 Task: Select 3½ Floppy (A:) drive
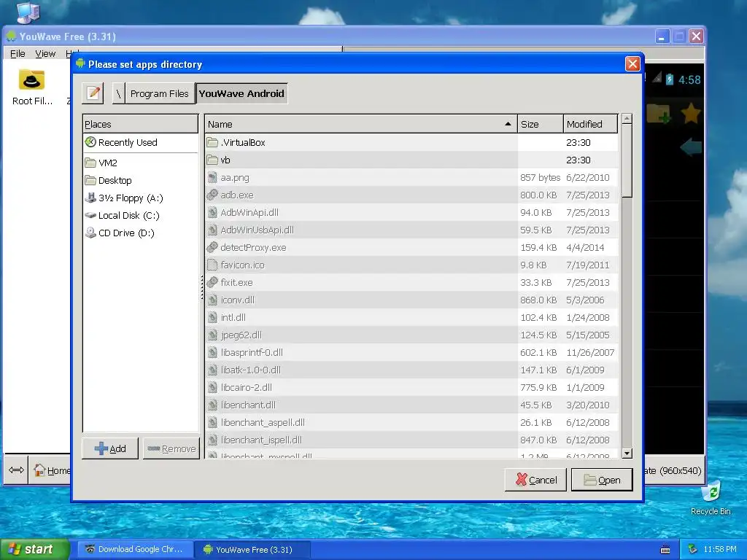[141, 198]
